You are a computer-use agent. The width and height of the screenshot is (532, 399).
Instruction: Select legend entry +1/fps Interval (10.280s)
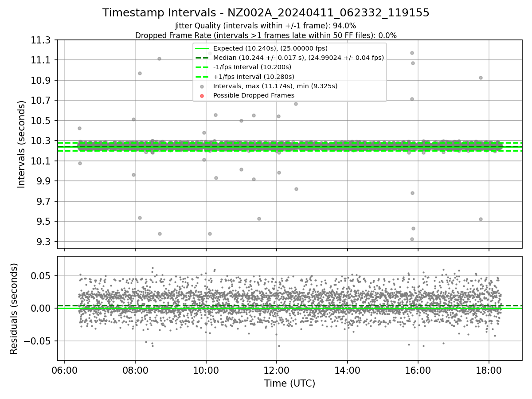[254, 77]
